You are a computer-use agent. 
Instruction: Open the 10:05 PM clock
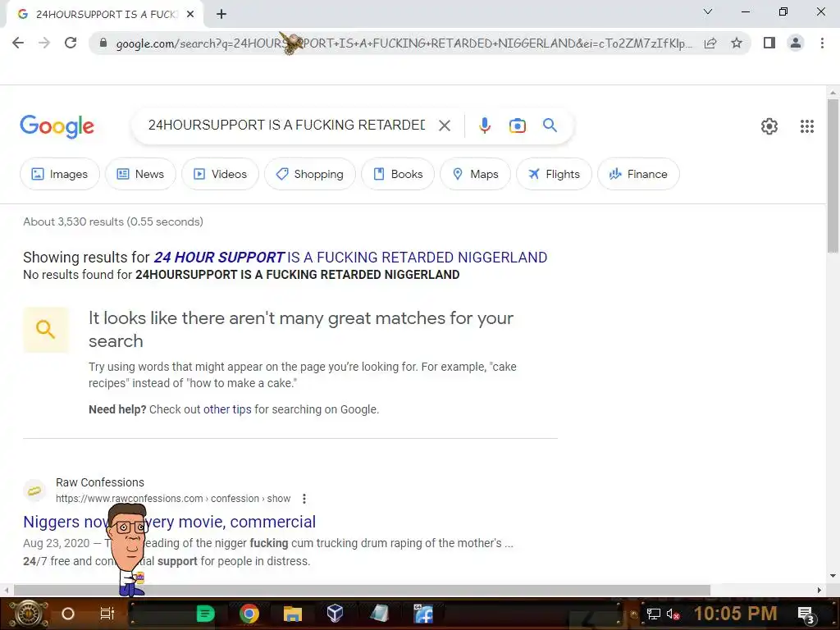(x=736, y=614)
